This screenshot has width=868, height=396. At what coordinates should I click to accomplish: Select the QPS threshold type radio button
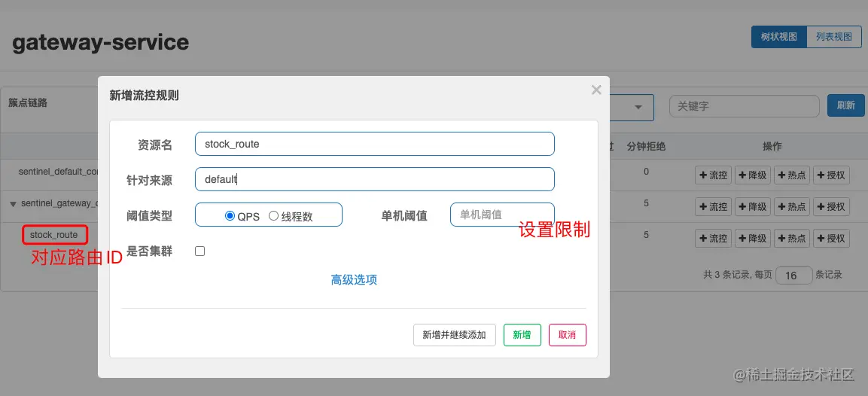point(230,216)
